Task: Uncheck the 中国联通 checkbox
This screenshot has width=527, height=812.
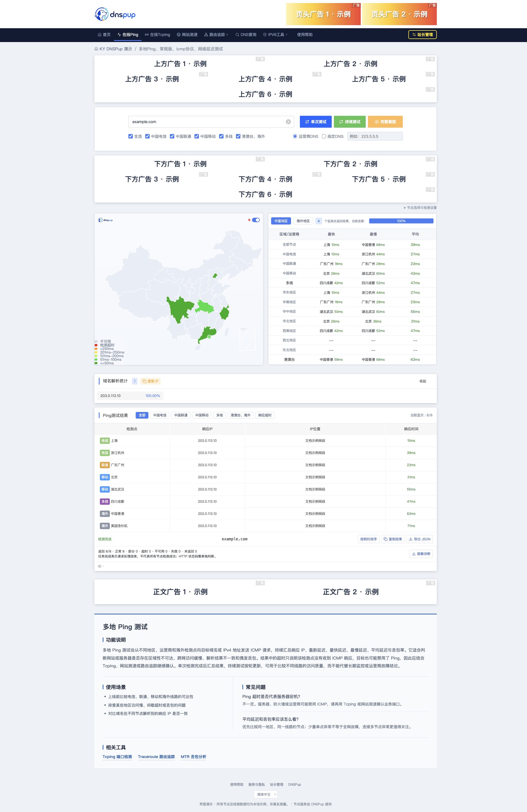Action: click(x=172, y=136)
